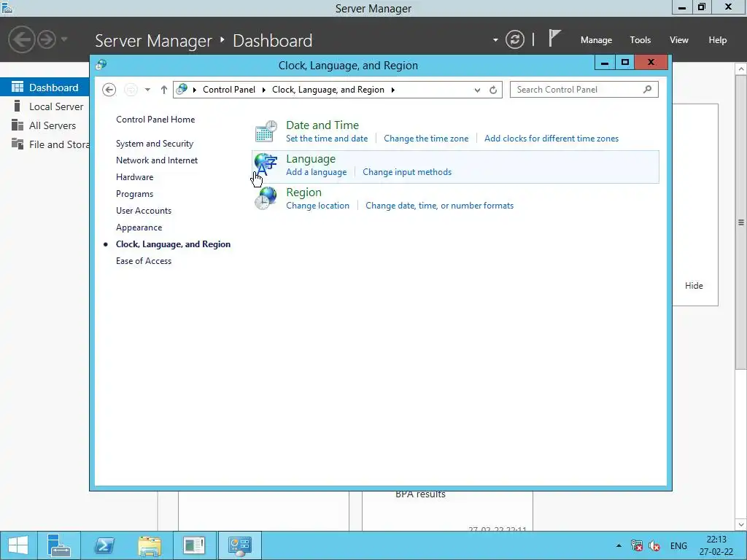Open the Region globe clock icon
Image resolution: width=747 pixels, height=560 pixels.
(x=266, y=198)
